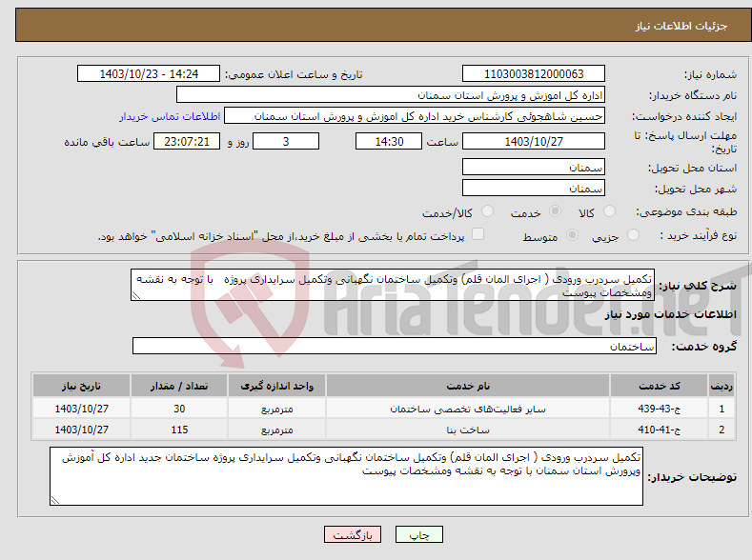Click the remaining days field showing 3

click(x=286, y=141)
